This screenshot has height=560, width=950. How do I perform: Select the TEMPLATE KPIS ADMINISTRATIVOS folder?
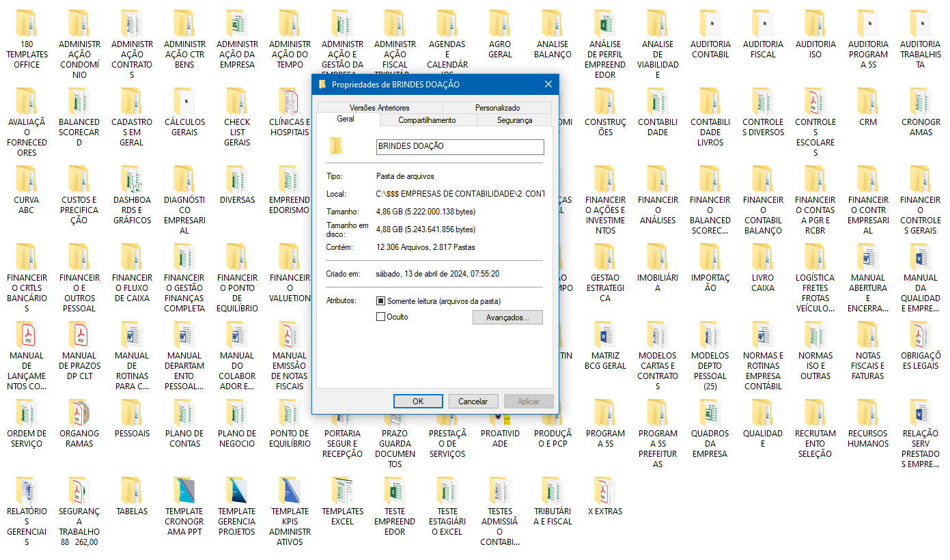(x=290, y=491)
